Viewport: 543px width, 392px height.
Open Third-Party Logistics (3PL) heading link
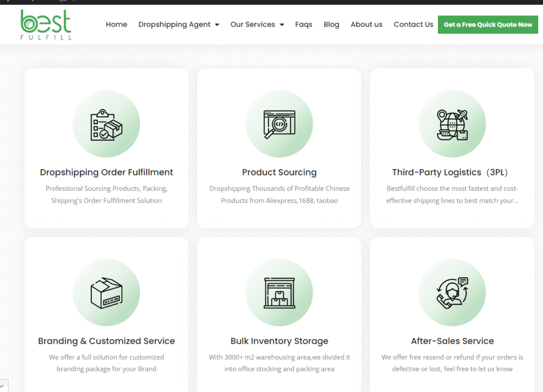tap(450, 172)
